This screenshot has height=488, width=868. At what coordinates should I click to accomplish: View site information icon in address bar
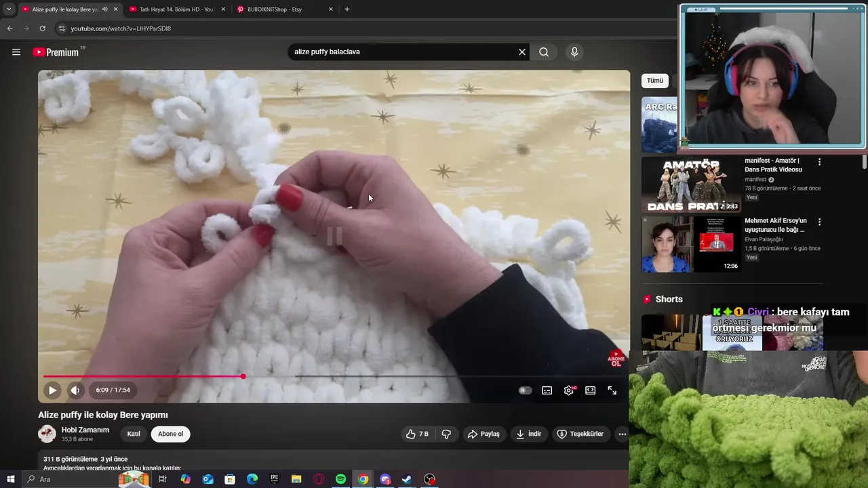(61, 28)
